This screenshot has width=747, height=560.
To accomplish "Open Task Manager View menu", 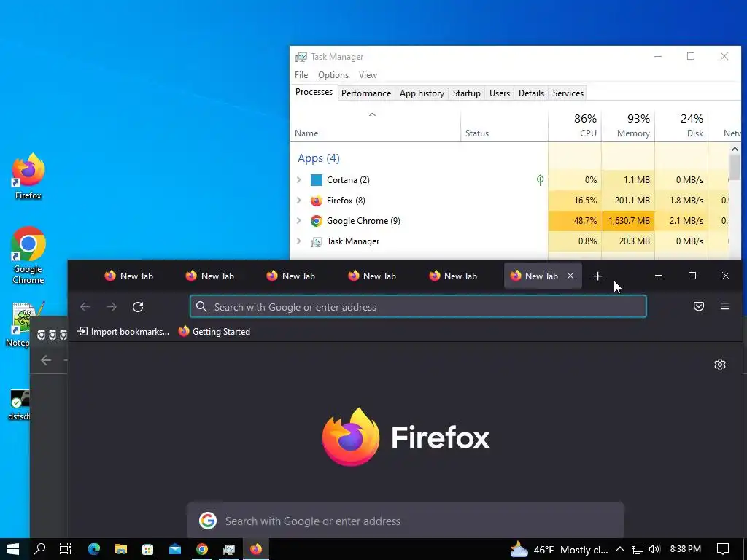I will click(x=368, y=75).
